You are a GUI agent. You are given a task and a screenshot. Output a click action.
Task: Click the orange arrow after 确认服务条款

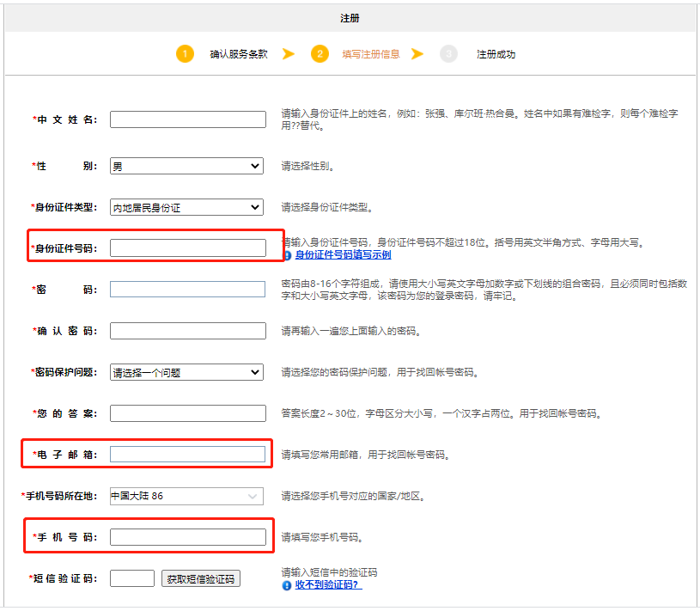tap(289, 53)
